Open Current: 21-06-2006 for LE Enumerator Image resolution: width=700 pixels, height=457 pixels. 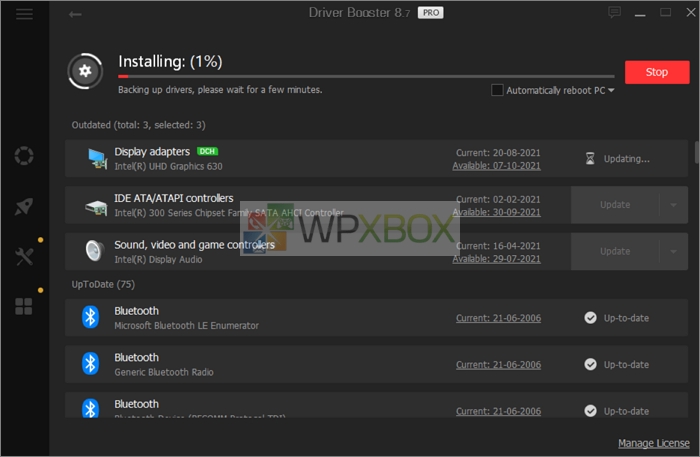498,318
